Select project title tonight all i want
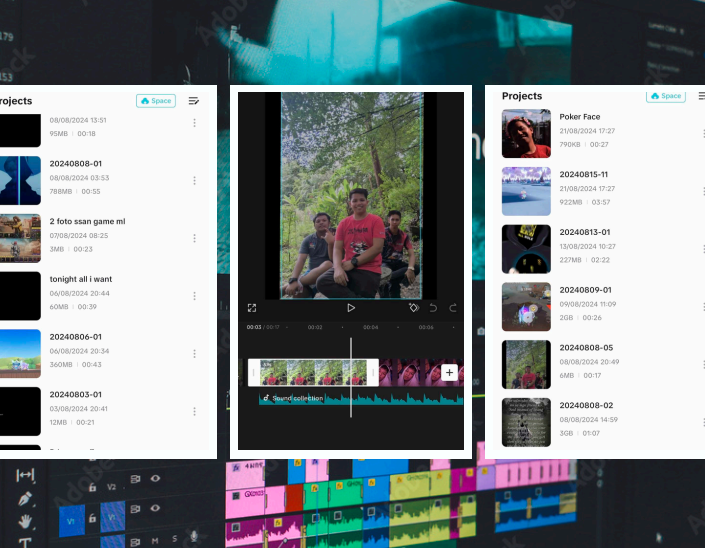This screenshot has height=548, width=705. pyautogui.click(x=81, y=279)
